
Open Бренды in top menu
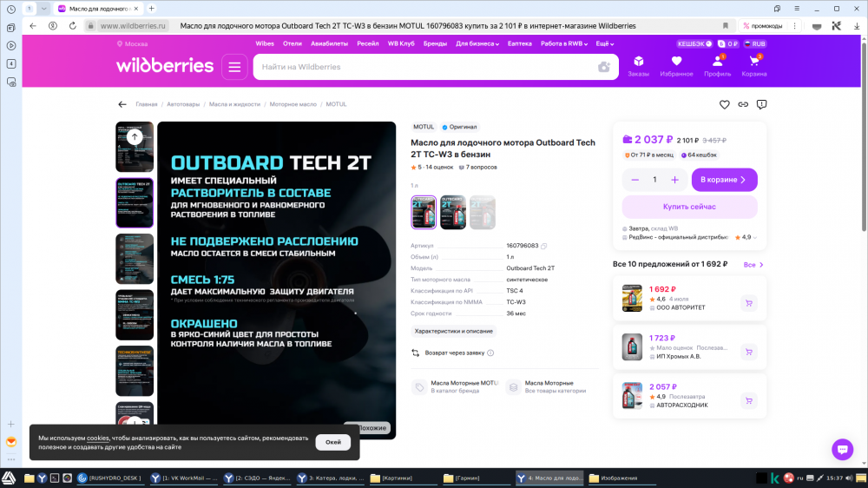point(435,43)
